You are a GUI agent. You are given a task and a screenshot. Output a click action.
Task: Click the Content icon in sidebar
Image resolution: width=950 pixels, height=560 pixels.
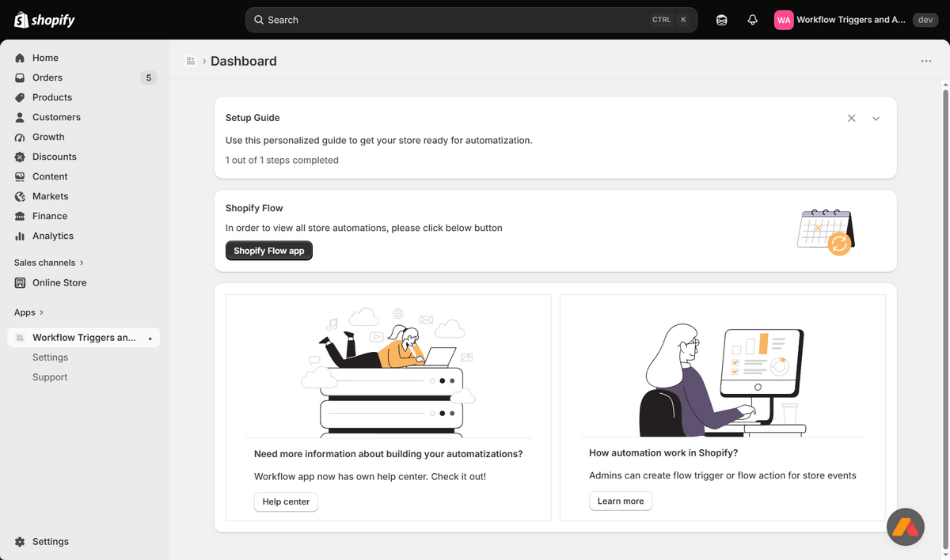pyautogui.click(x=20, y=176)
